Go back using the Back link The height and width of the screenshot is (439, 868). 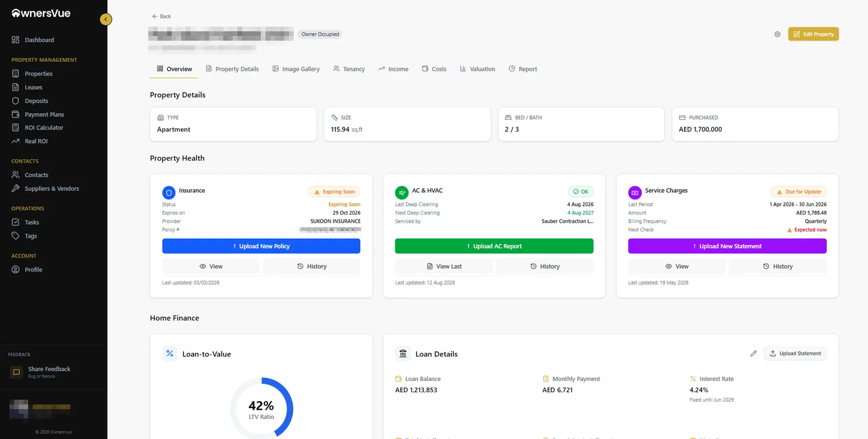pos(162,16)
